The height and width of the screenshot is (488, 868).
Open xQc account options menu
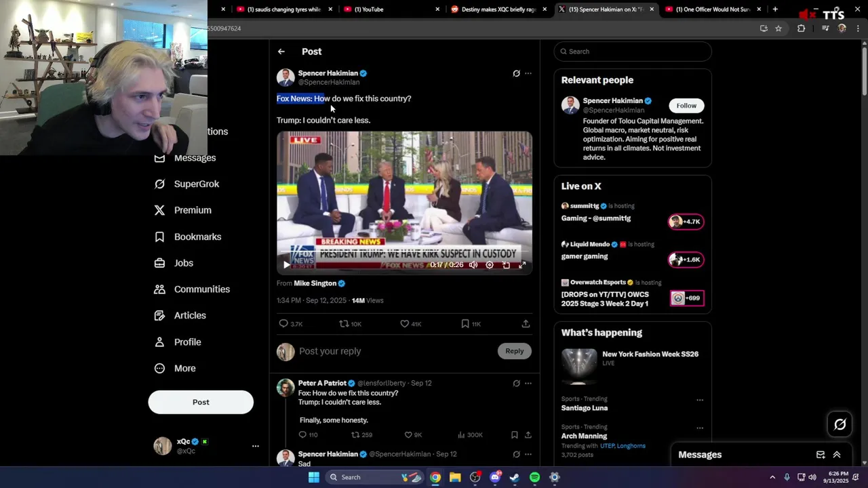point(255,446)
